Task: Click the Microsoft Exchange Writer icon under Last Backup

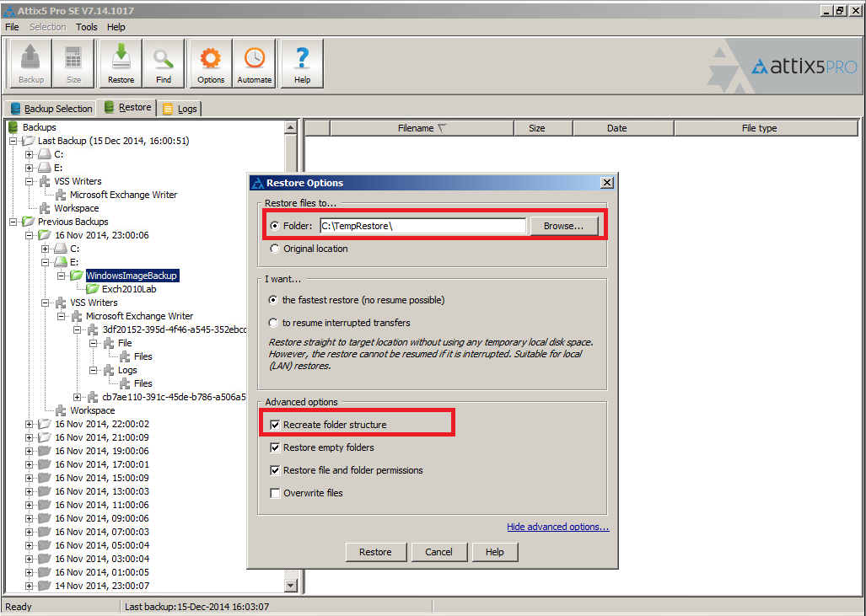Action: tap(61, 195)
